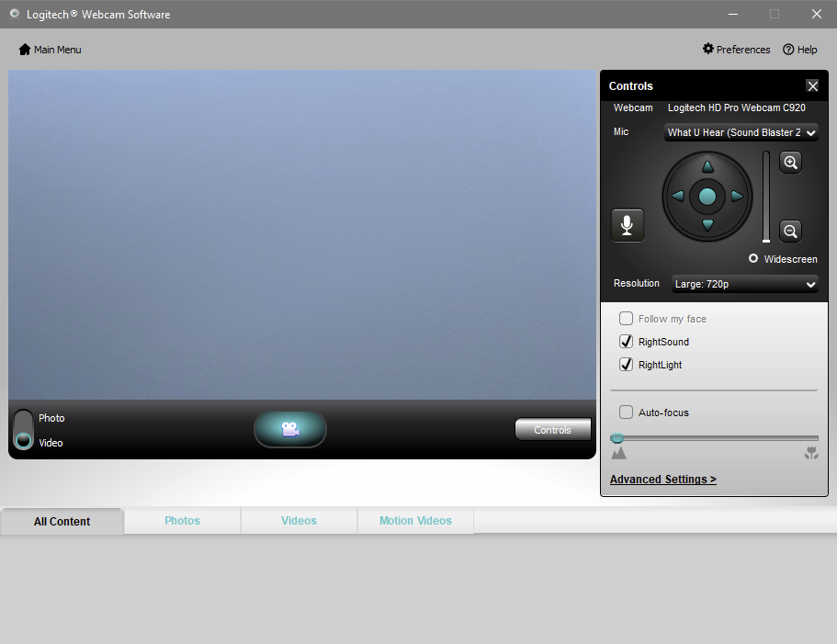The height and width of the screenshot is (644, 837).
Task: Open the Resolution dropdown showing Large: 720p
Action: pyautogui.click(x=744, y=284)
